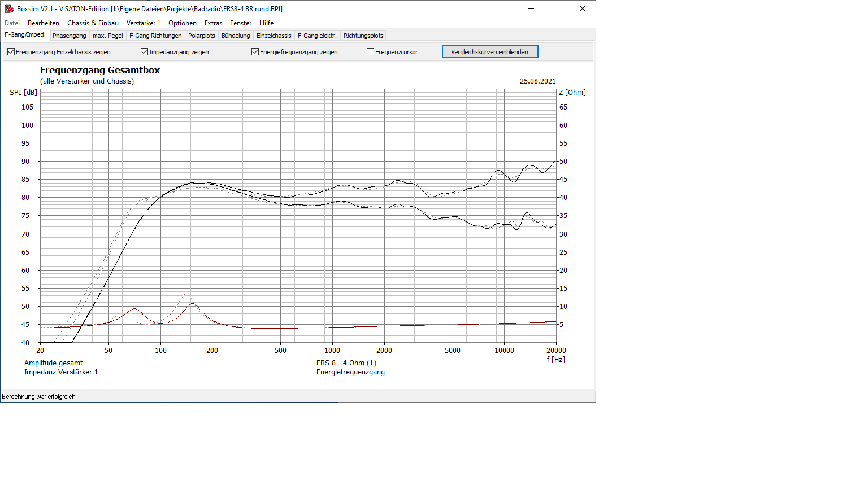Image resolution: width=868 pixels, height=488 pixels.
Task: Open the max. Pegel tab
Action: coord(107,36)
